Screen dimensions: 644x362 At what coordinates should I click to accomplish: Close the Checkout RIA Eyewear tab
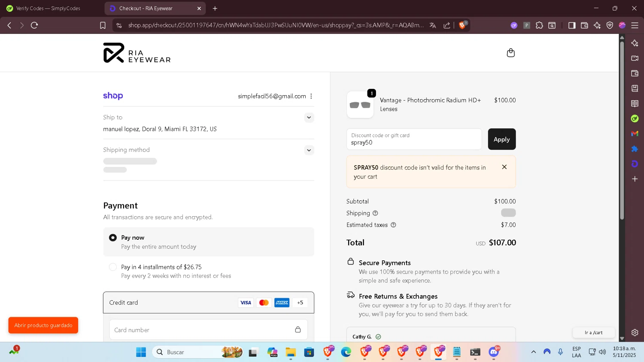[x=199, y=8]
